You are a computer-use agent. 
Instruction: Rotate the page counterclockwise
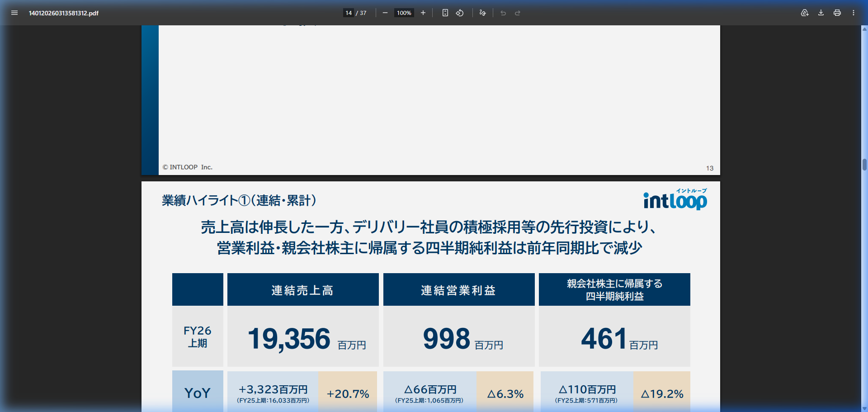tap(459, 13)
